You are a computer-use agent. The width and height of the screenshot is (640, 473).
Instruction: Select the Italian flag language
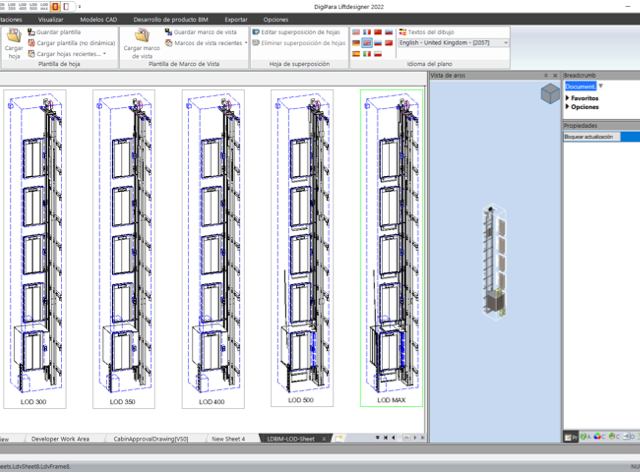coord(367,54)
